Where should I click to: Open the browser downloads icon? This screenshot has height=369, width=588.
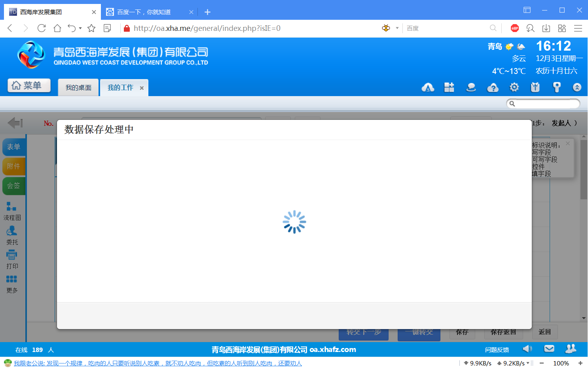(546, 28)
